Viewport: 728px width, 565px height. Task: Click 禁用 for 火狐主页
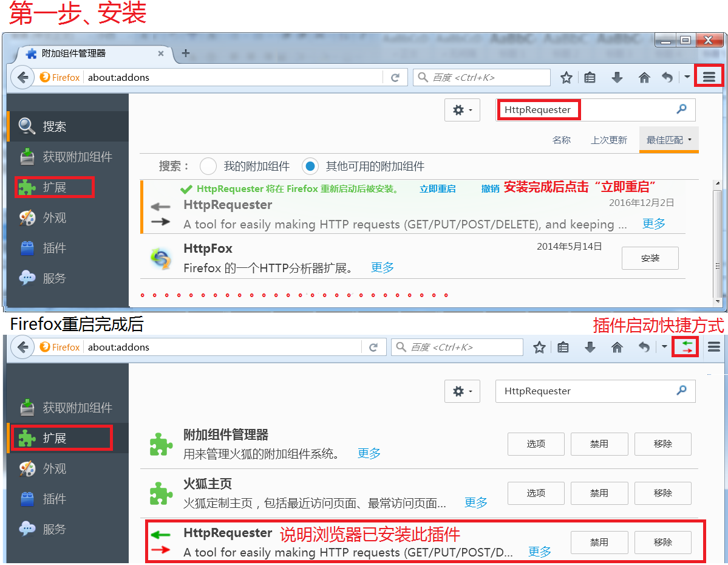[x=599, y=493]
